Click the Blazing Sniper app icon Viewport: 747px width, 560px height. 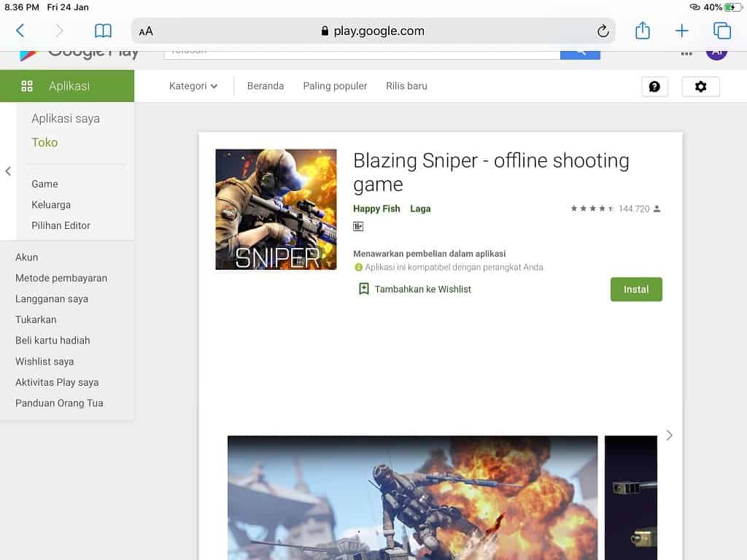click(276, 209)
